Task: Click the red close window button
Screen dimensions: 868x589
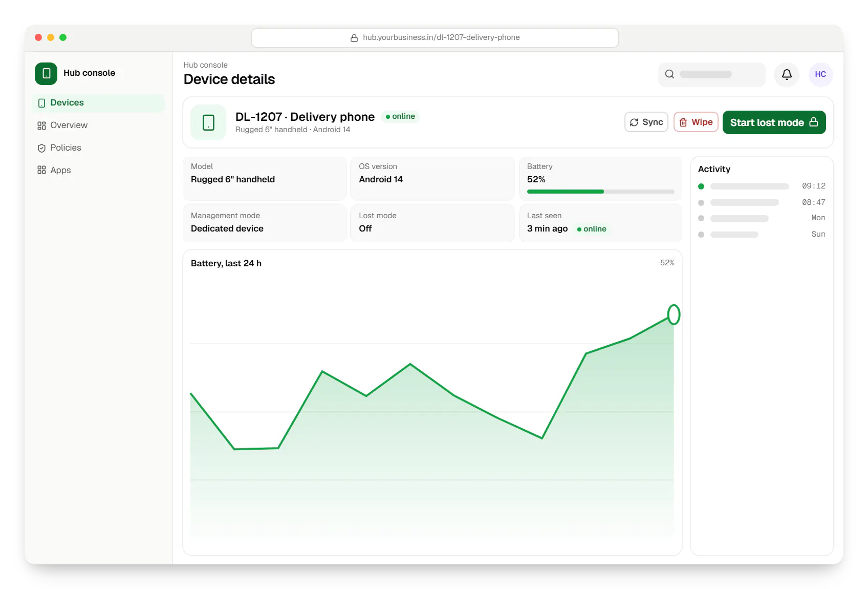Action: point(38,37)
